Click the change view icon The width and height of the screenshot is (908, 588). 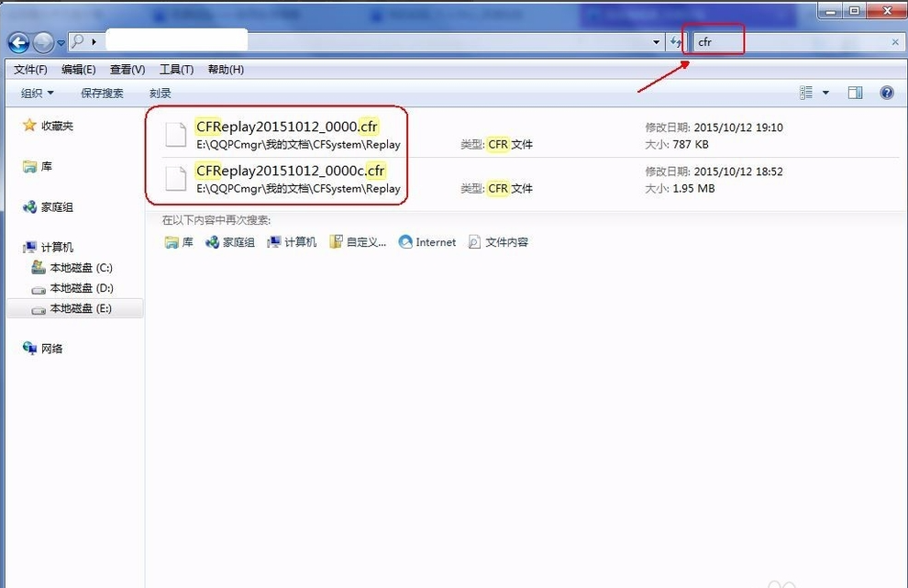[806, 93]
